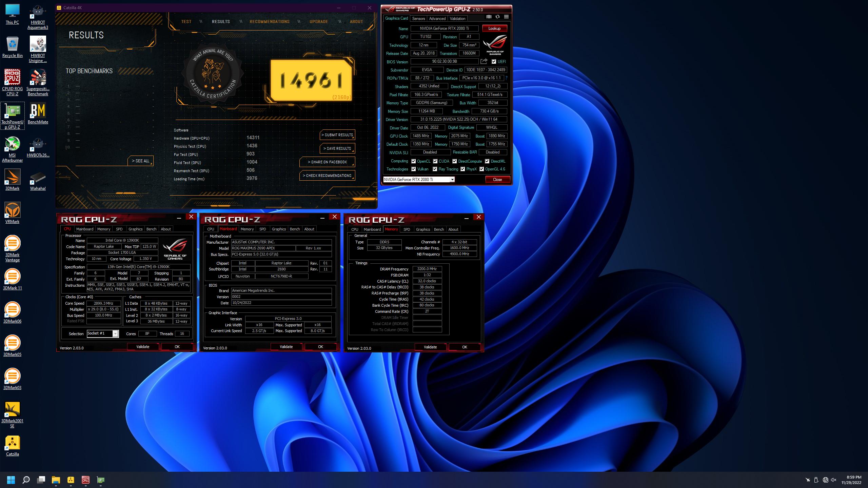
Task: Launch Catzilla desktop shortcut
Action: 13,446
